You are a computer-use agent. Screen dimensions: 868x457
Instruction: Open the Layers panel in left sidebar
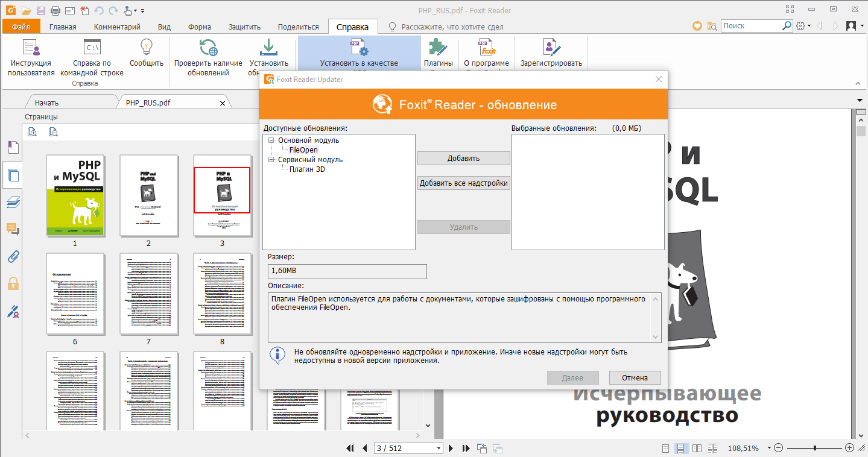(x=13, y=202)
